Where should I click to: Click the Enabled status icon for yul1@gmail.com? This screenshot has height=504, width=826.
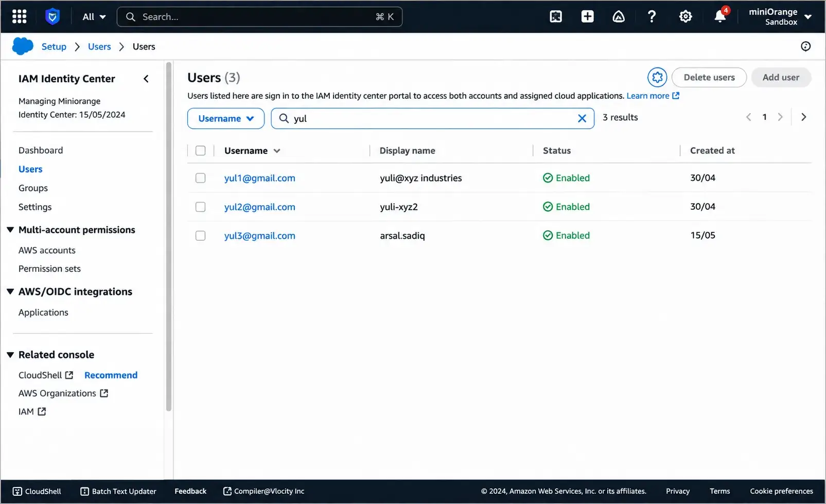tap(548, 178)
